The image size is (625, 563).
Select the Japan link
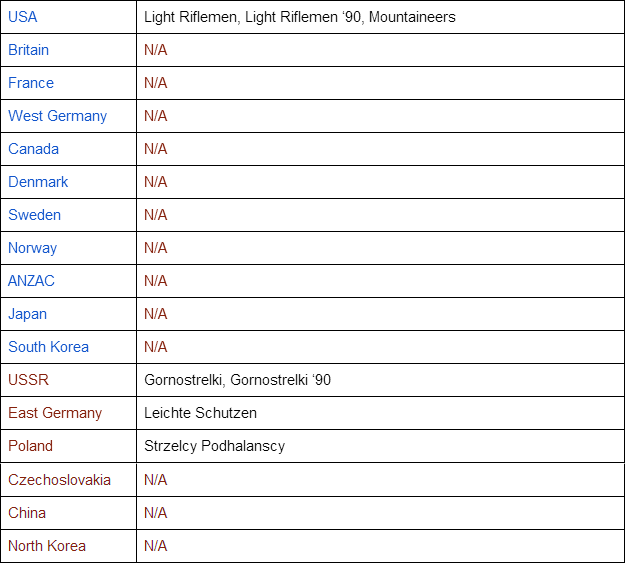click(27, 314)
